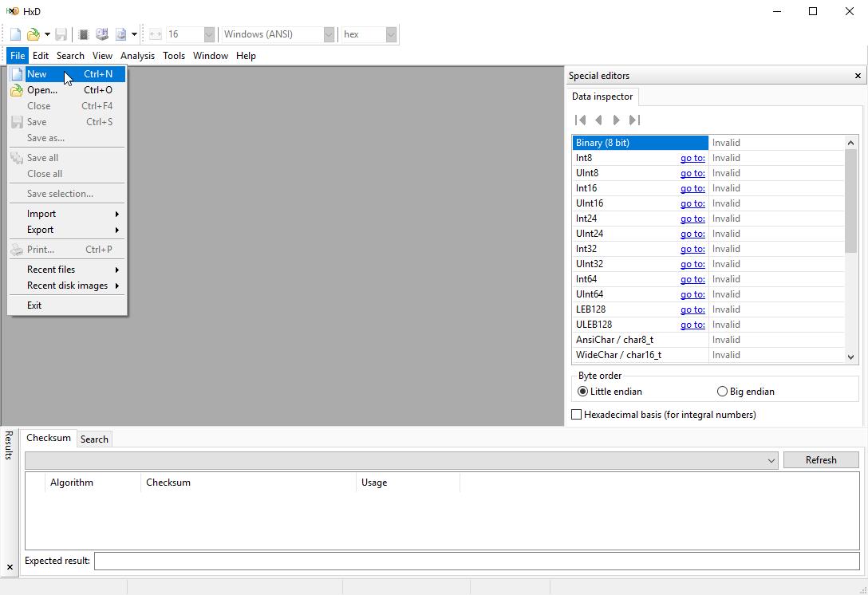Click the New file icon in the toolbar
The height and width of the screenshot is (595, 868).
tap(15, 34)
